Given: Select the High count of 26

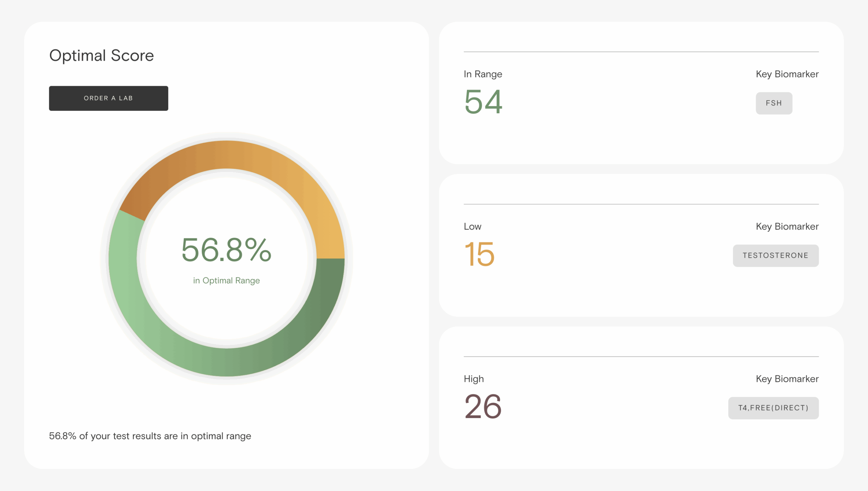Looking at the screenshot, I should [x=483, y=407].
